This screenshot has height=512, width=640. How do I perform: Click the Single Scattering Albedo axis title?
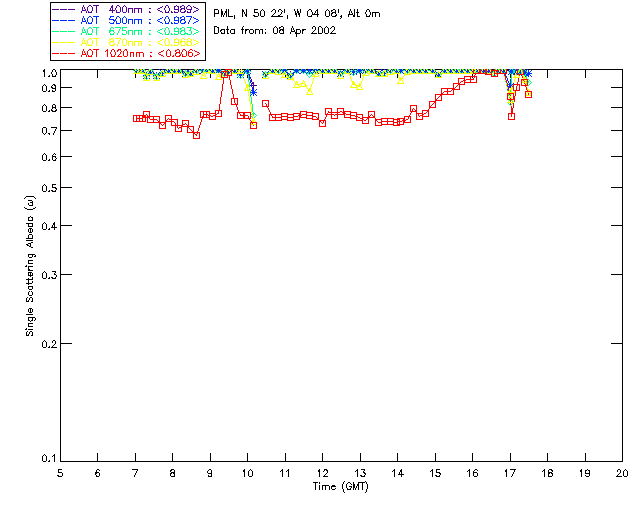[30, 266]
